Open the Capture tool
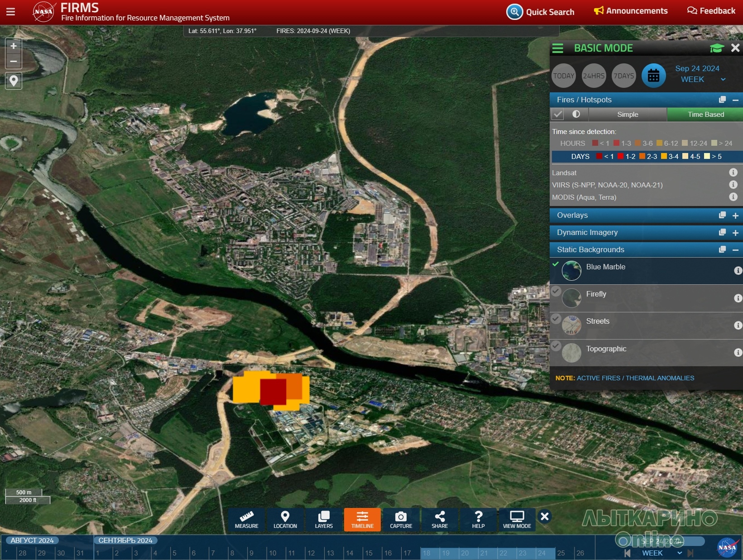Image resolution: width=743 pixels, height=560 pixels. click(401, 520)
